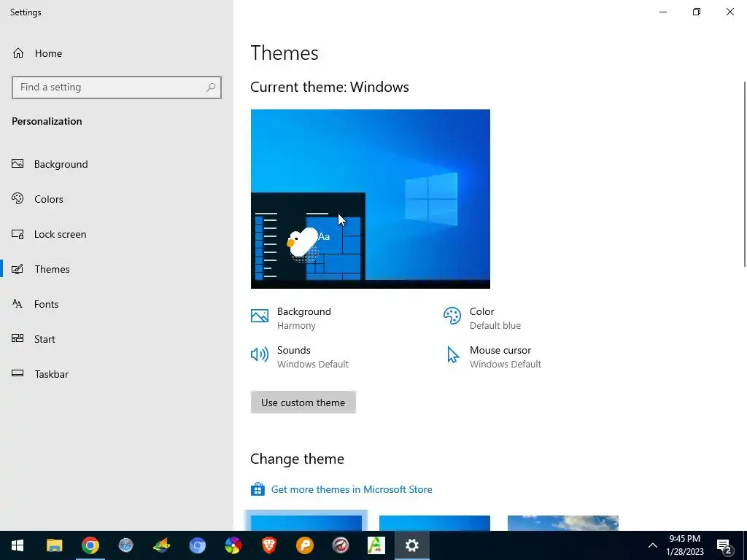Show hidden system tray icons
The image size is (747, 560).
653,545
